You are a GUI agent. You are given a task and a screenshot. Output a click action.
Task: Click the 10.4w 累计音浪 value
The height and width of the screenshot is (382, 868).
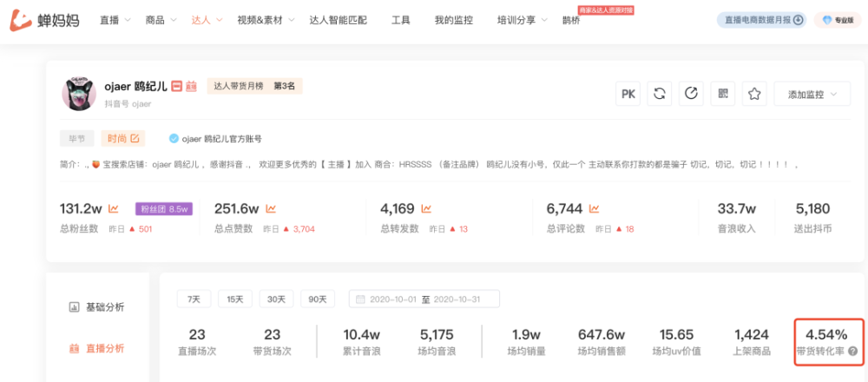coord(361,334)
